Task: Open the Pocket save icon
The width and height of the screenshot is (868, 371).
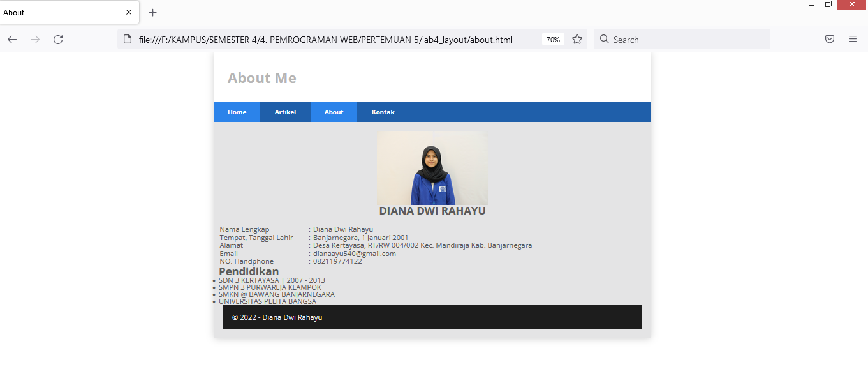Action: pyautogui.click(x=830, y=40)
